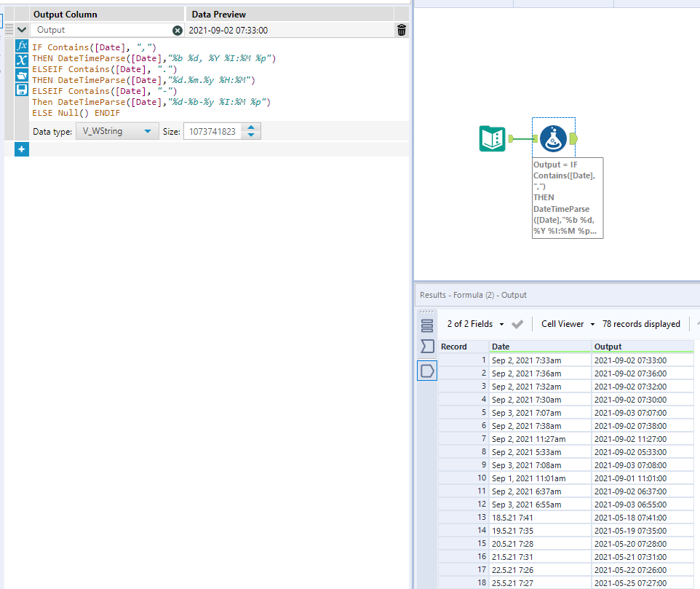This screenshot has width=700, height=589.
Task: Click the Record column header
Action: (464, 347)
